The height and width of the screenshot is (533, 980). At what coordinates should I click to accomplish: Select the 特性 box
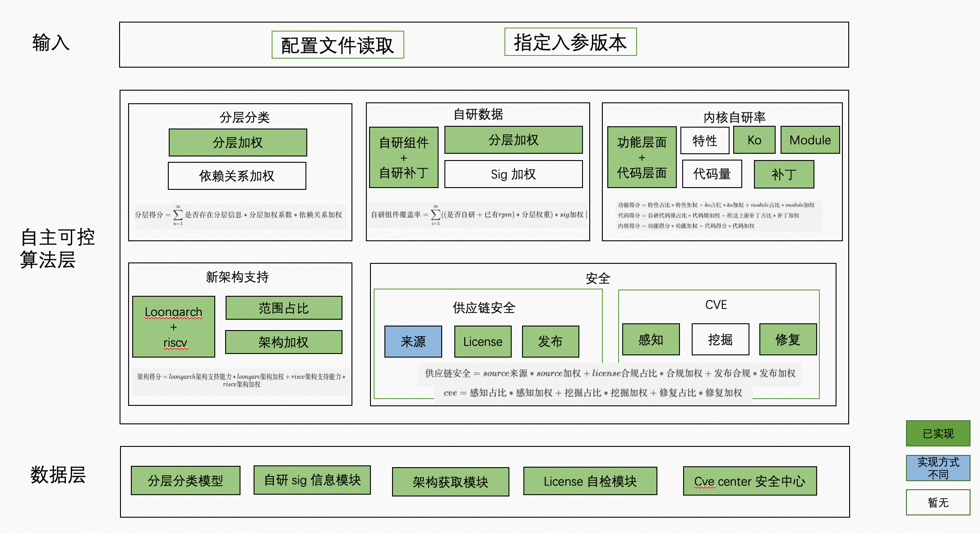[704, 140]
